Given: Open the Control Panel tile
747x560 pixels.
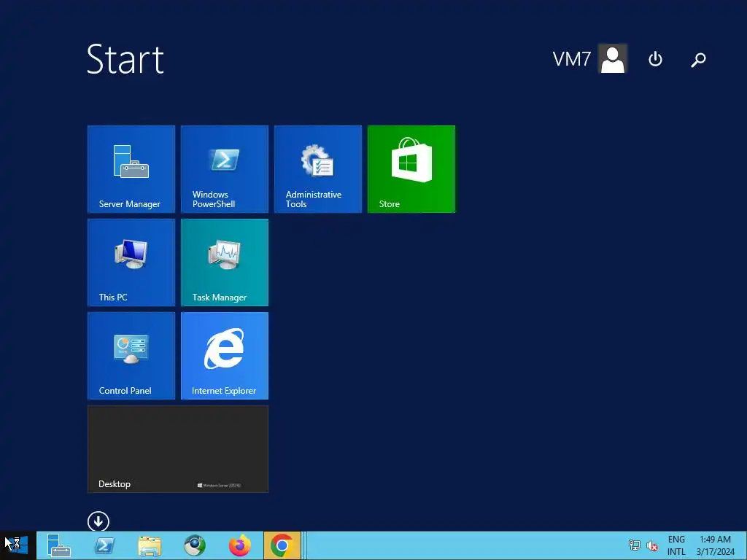Looking at the screenshot, I should (x=131, y=356).
